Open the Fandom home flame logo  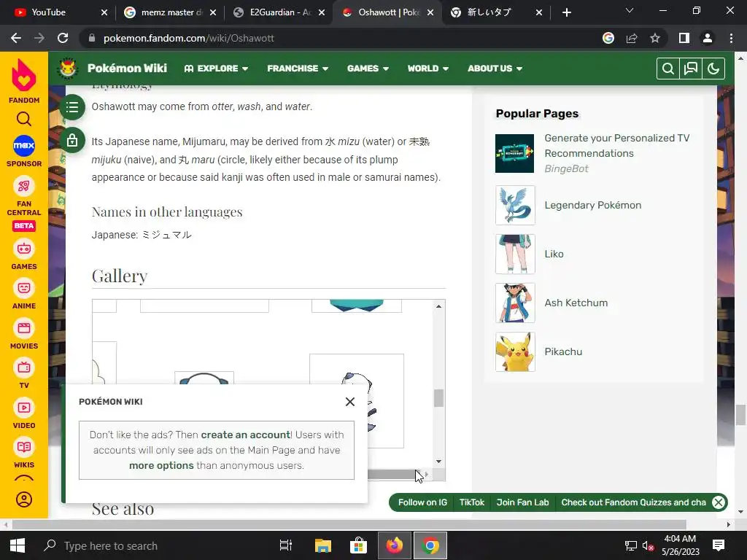pos(24,75)
